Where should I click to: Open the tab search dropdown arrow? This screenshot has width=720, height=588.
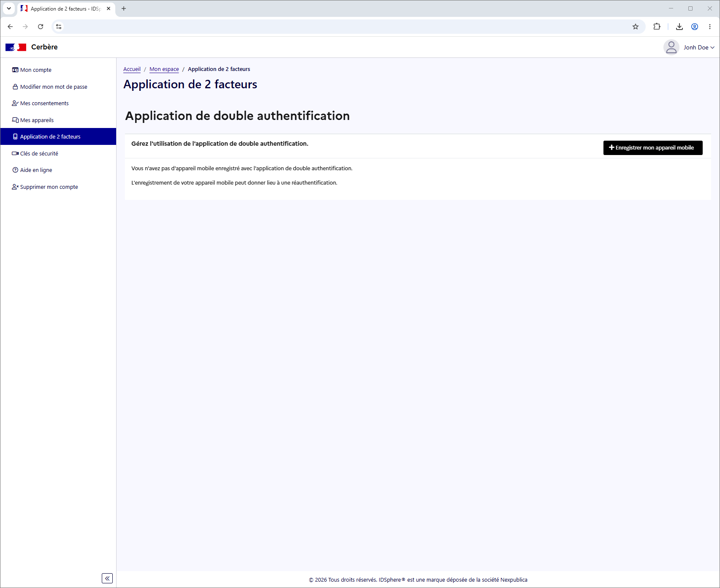click(9, 8)
